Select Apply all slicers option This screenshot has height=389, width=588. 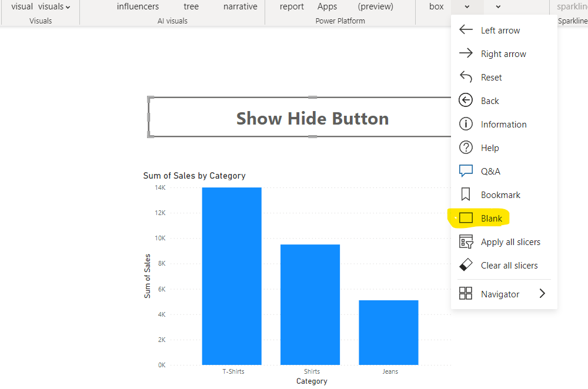coord(504,242)
